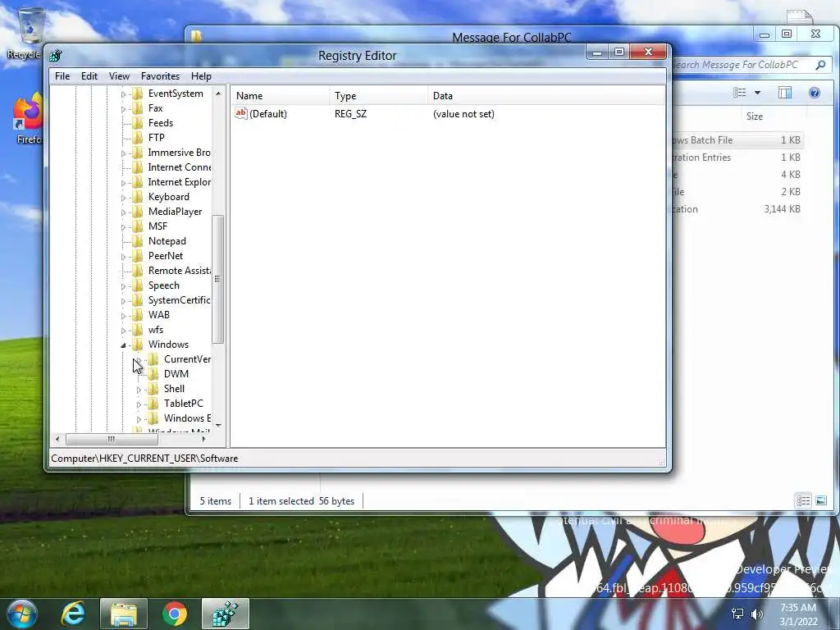Viewport: 840px width, 630px height.
Task: Select the Notepad key folder icon
Action: click(138, 241)
